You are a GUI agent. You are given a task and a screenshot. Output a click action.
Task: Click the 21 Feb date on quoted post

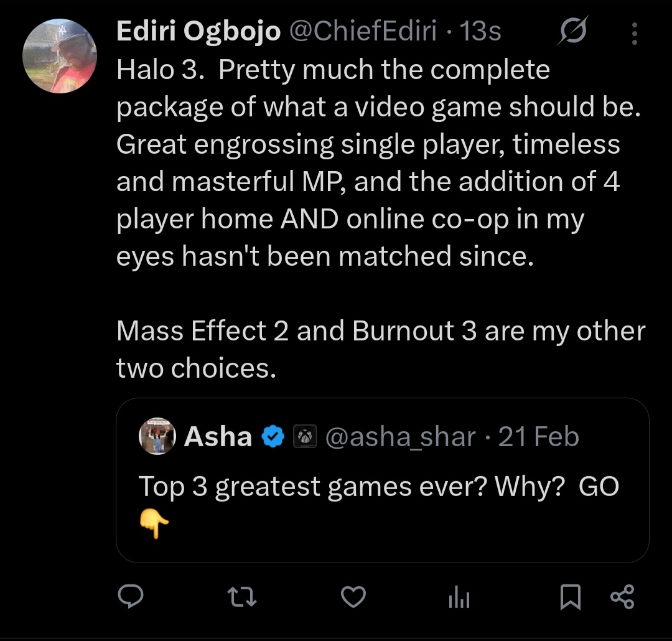pyautogui.click(x=538, y=437)
